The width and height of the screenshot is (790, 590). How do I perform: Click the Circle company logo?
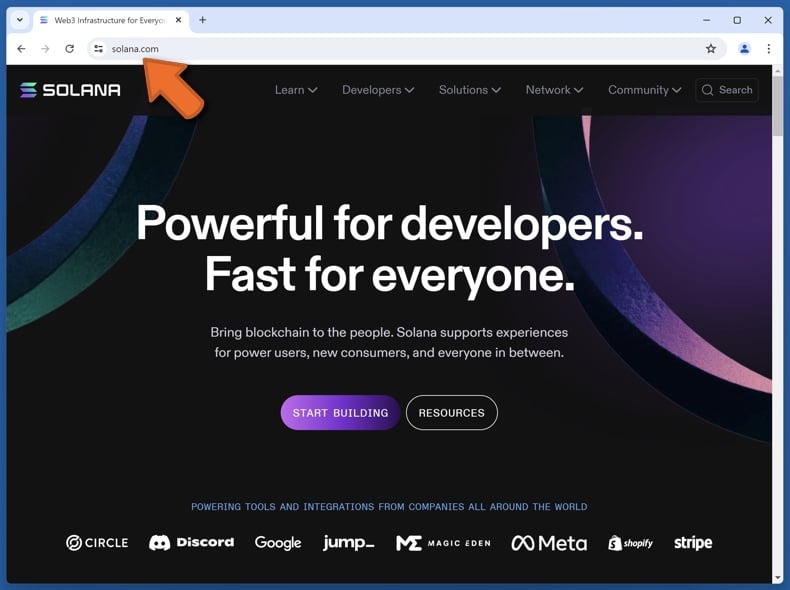coord(97,543)
